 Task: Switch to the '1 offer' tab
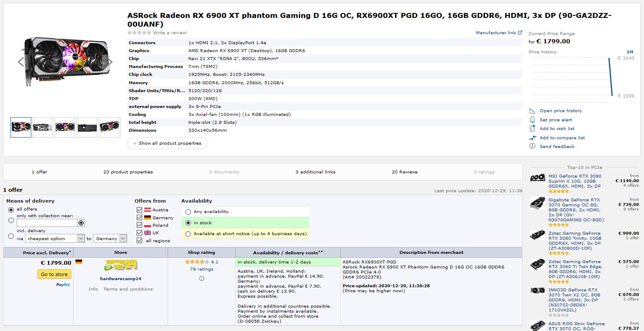tap(40, 172)
